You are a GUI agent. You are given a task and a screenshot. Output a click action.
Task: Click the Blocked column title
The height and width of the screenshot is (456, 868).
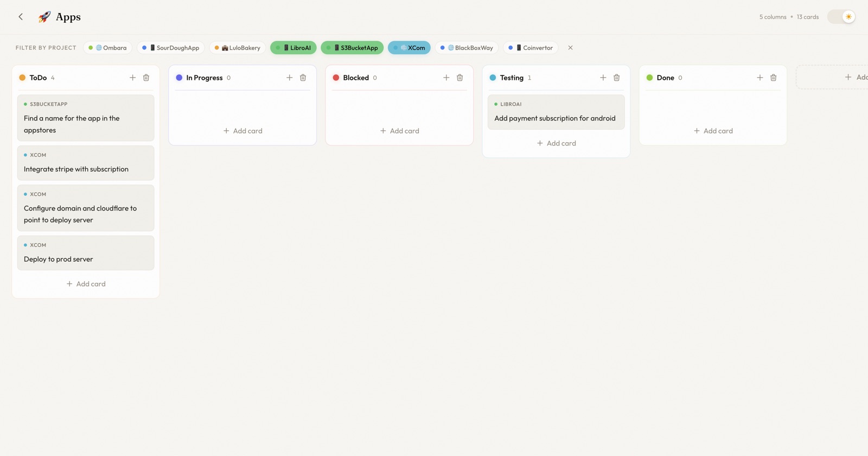tap(356, 78)
